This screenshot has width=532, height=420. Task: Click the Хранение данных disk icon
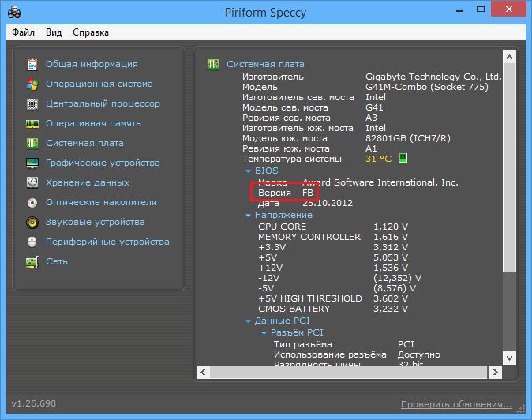[x=32, y=182]
